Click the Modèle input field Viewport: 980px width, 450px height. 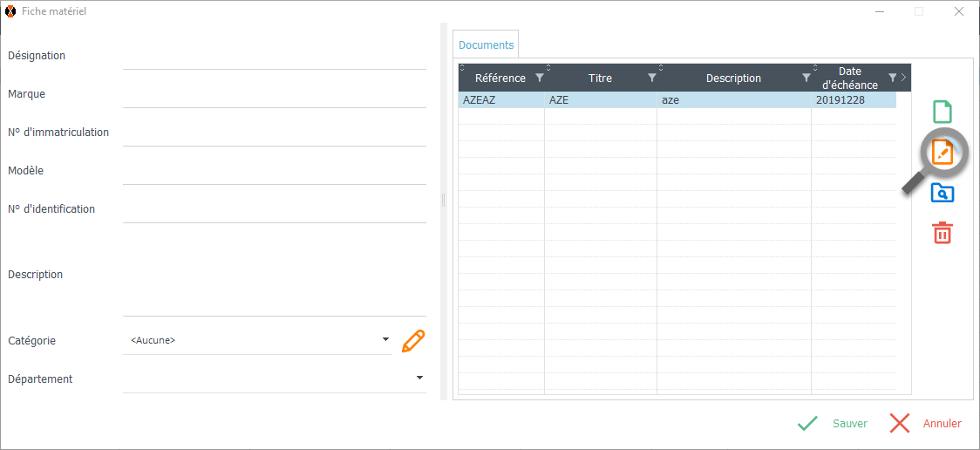(x=274, y=172)
